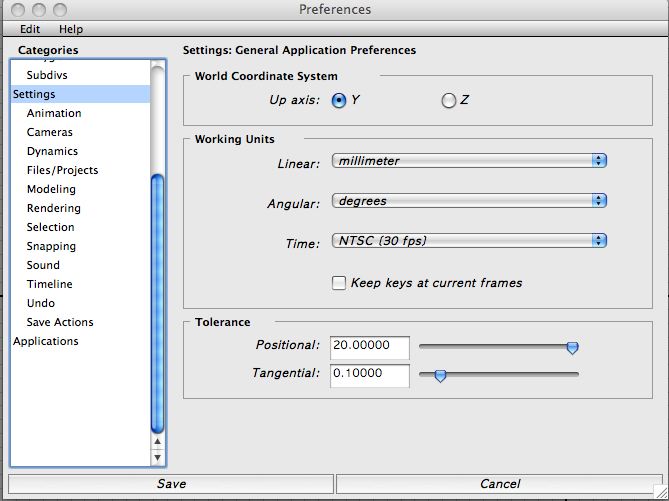Screen dimensions: 669x501
Task: Select the Cameras category
Action: tap(80, 132)
